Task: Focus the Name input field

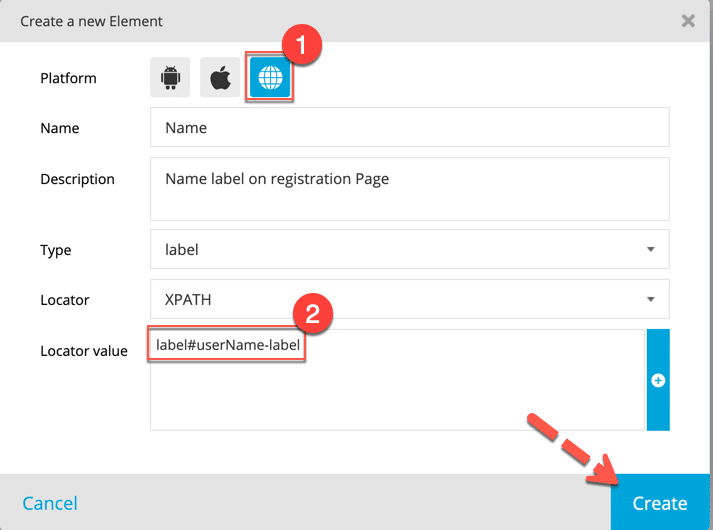Action: pos(409,128)
